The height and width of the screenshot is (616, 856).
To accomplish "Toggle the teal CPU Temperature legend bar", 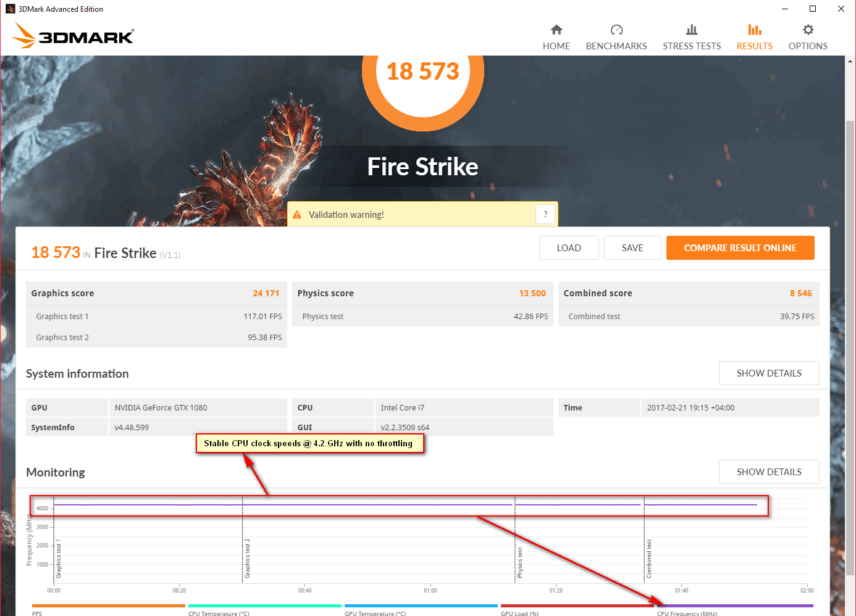I will coord(265,606).
